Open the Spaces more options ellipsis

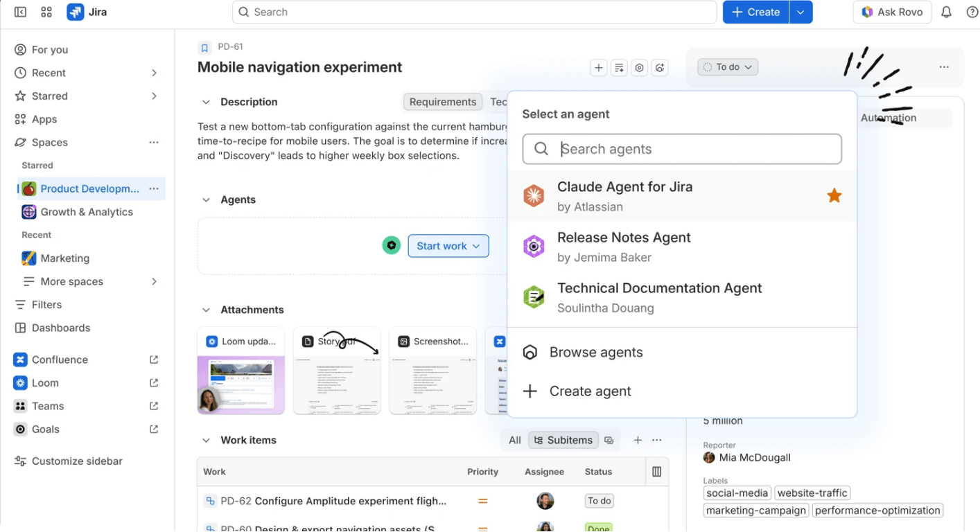(154, 142)
